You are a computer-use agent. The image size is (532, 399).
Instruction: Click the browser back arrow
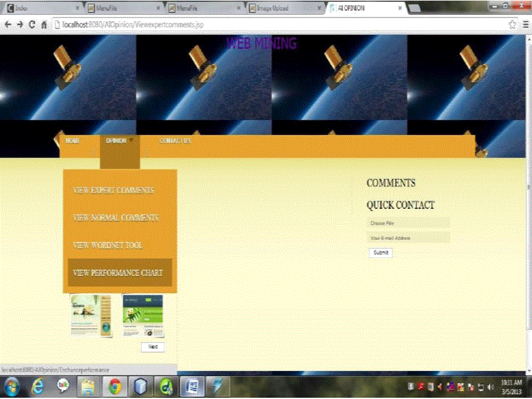point(7,25)
